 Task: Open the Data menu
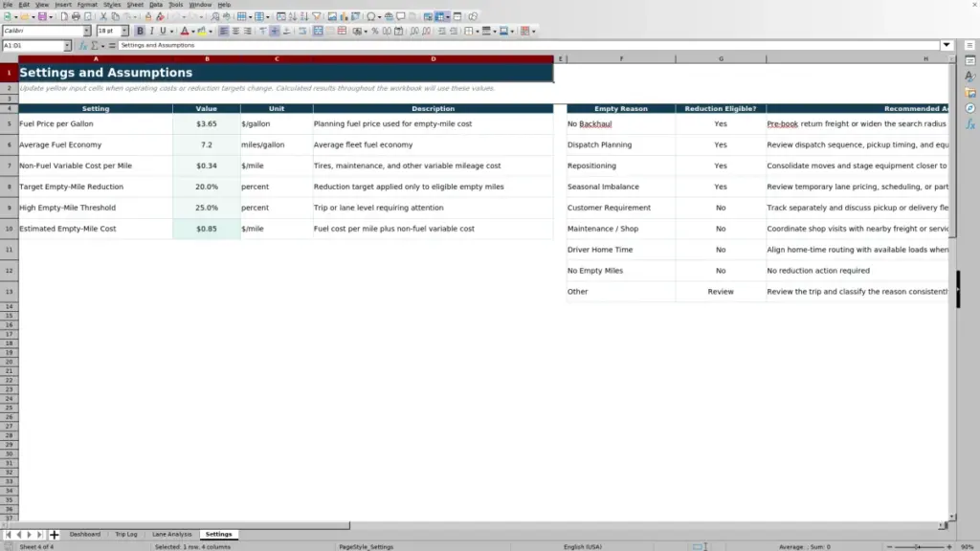pyautogui.click(x=156, y=5)
